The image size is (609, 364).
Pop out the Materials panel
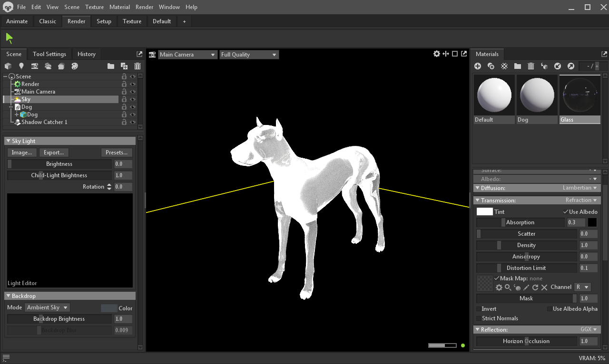(x=604, y=54)
